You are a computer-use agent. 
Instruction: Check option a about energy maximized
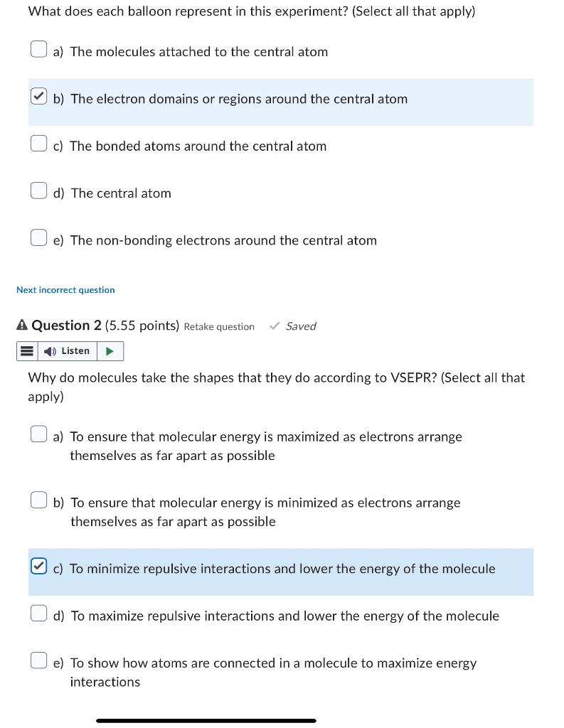38,434
